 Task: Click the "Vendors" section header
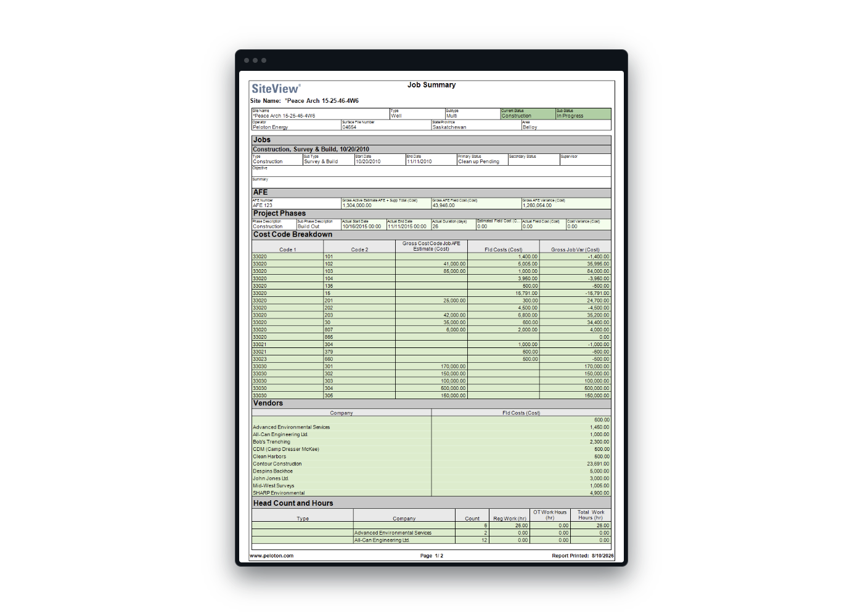pos(431,403)
